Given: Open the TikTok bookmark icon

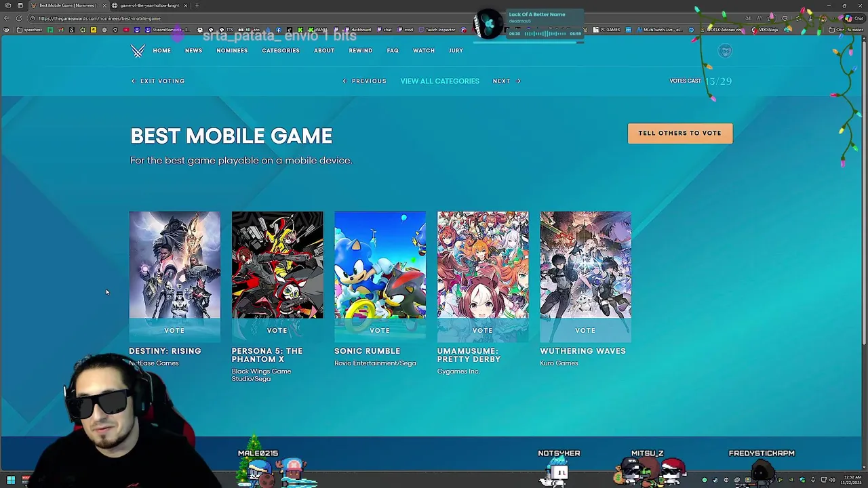Looking at the screenshot, I should [x=289, y=30].
